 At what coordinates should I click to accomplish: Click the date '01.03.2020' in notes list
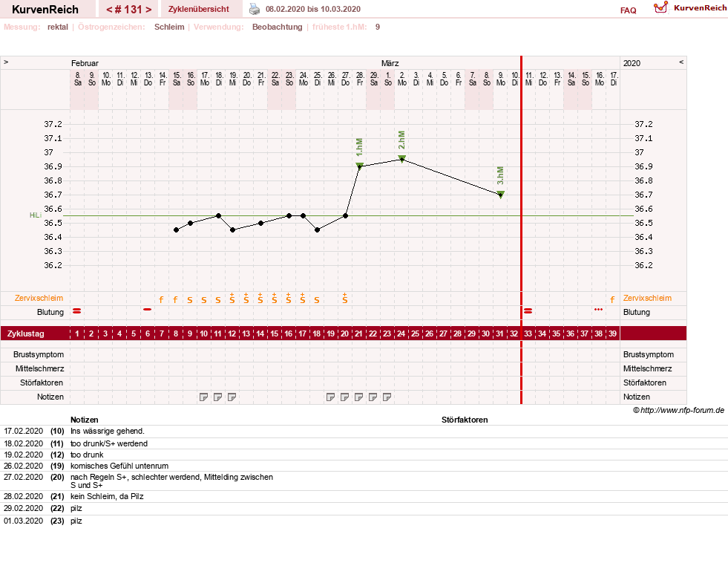(23, 521)
